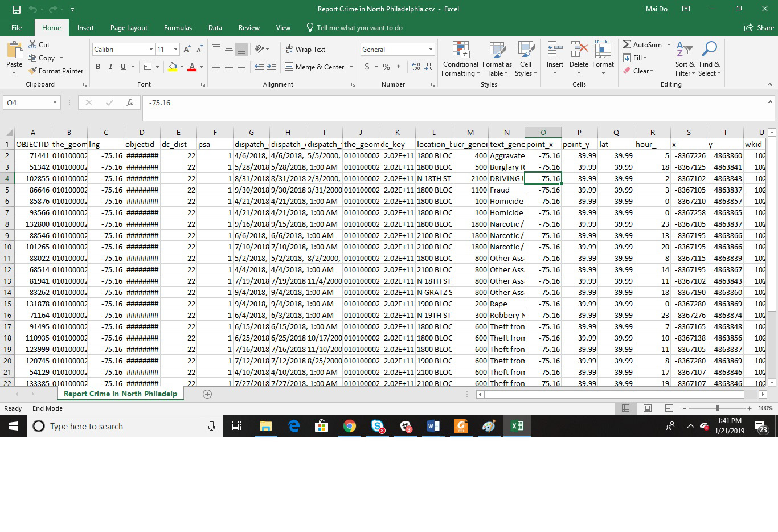Click the zoom slider handle
Image resolution: width=778 pixels, height=532 pixels.
point(717,408)
